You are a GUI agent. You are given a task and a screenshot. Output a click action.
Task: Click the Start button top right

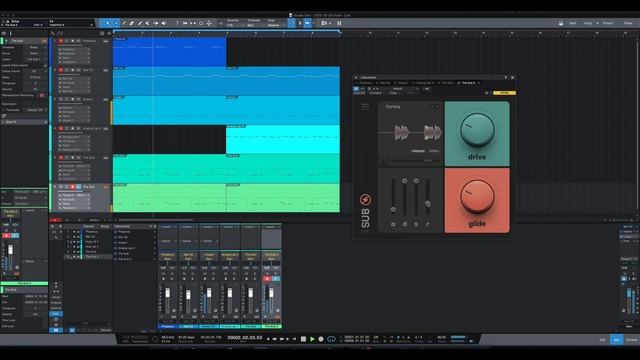(573, 23)
